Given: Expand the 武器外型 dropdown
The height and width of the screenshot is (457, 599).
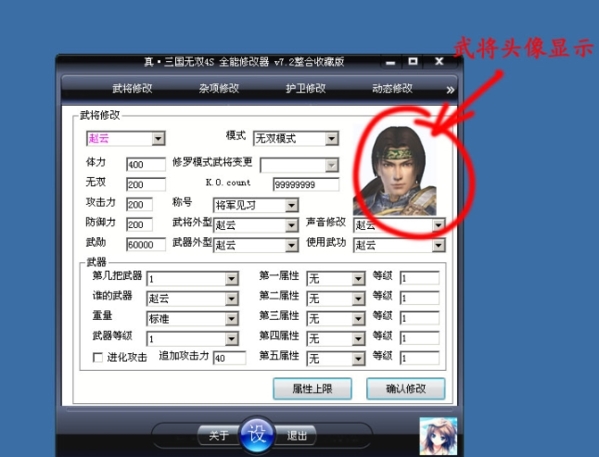Looking at the screenshot, I should [x=256, y=245].
